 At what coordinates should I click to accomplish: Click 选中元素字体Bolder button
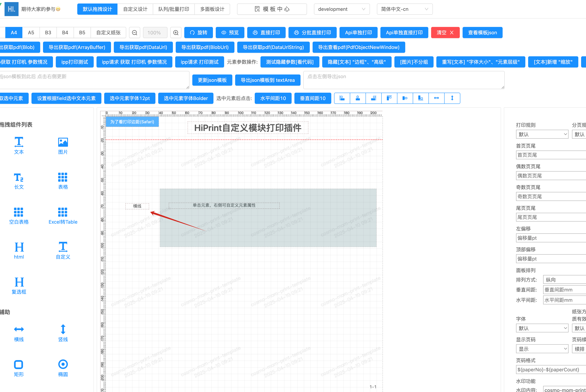click(x=186, y=98)
